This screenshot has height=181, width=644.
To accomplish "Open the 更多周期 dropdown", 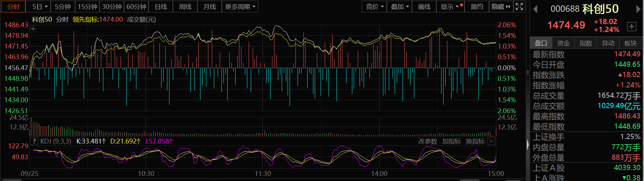I will tap(240, 7).
